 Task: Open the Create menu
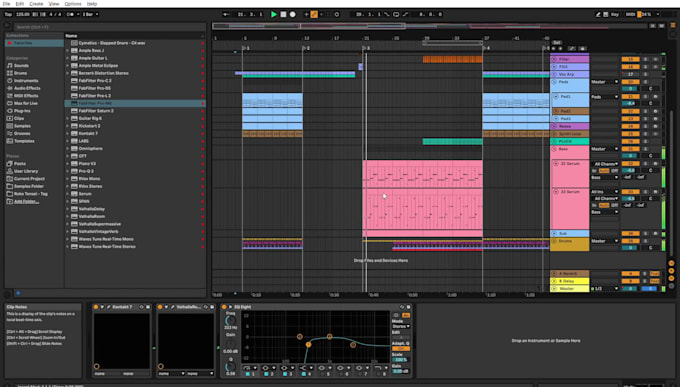click(x=36, y=3)
